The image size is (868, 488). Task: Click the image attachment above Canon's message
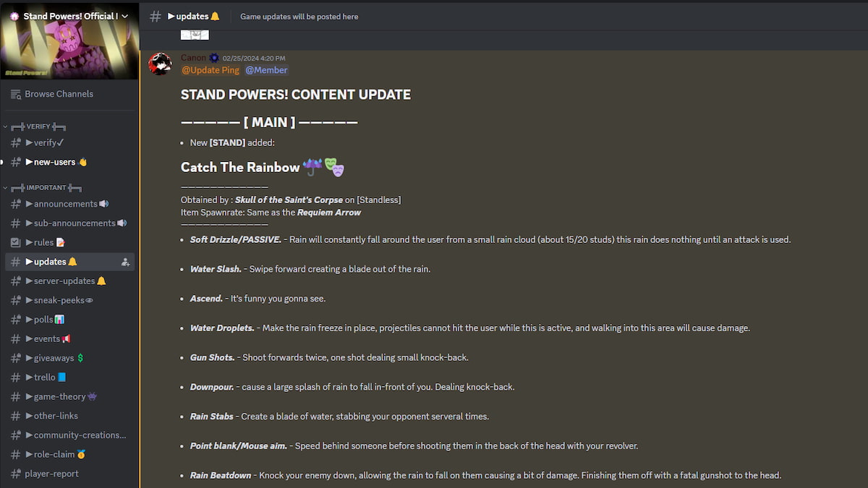195,34
